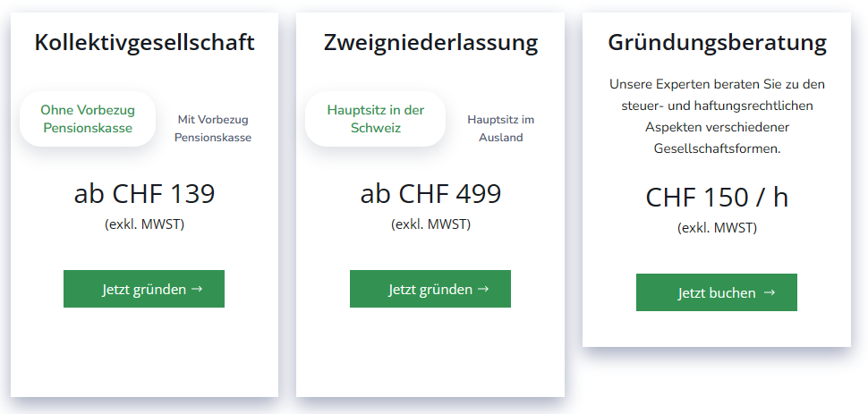Click the exkl. MWST note under CHF 150 / h
The image size is (868, 414).
click(717, 228)
